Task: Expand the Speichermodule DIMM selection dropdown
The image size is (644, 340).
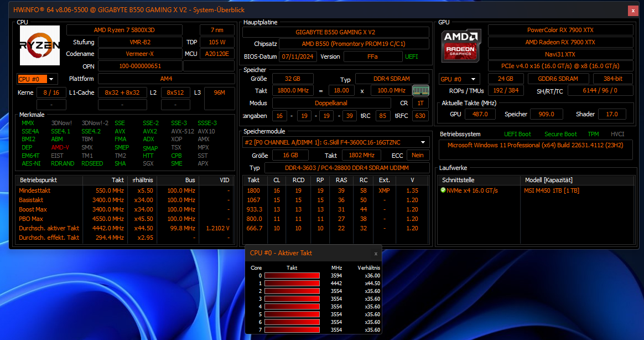Action: (423, 142)
